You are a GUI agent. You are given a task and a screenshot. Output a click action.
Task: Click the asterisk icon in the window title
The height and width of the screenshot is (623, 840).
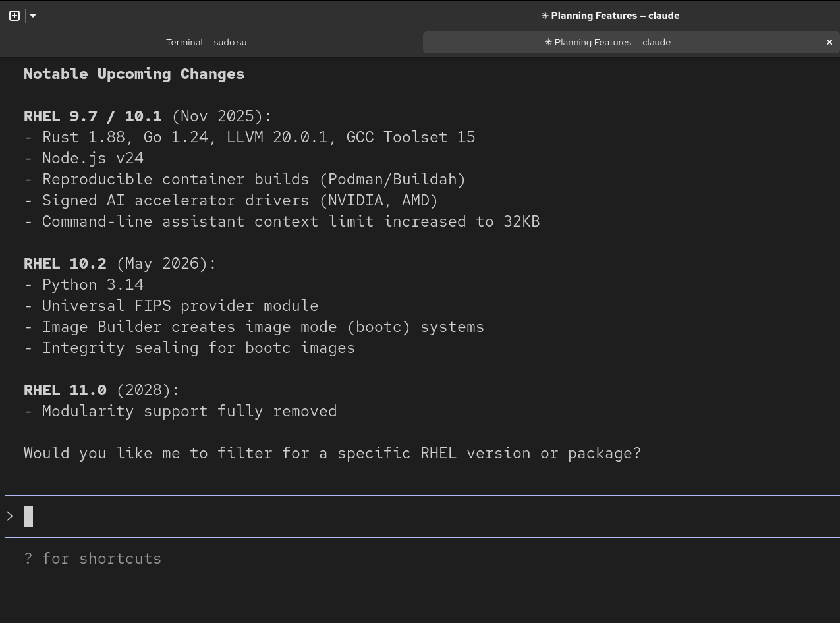point(545,16)
